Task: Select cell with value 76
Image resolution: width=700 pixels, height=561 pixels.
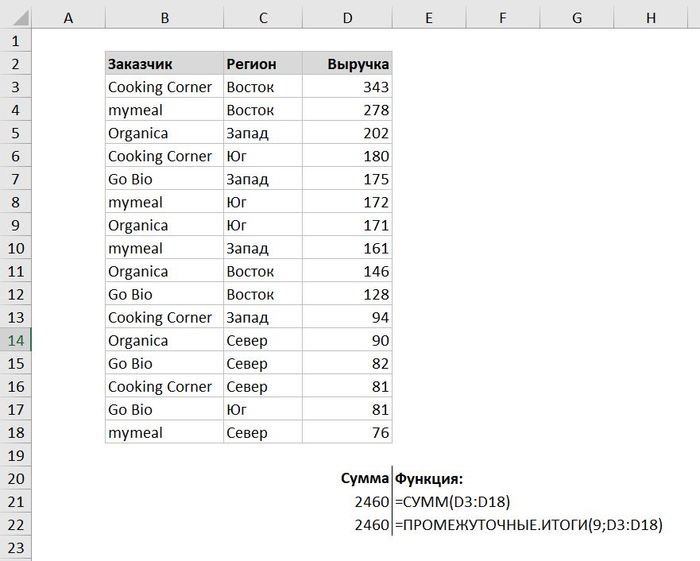Action: pyautogui.click(x=347, y=432)
